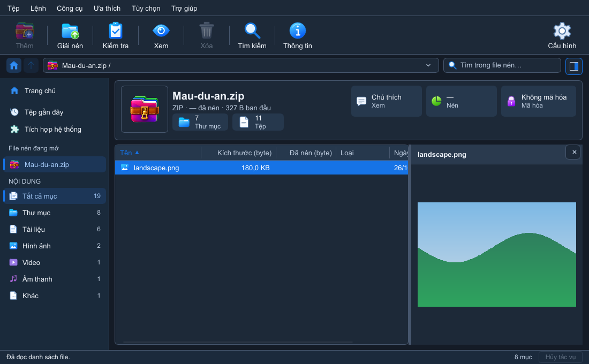Sort by Đã nén (byte) column
This screenshot has width=589, height=364.
click(x=306, y=153)
